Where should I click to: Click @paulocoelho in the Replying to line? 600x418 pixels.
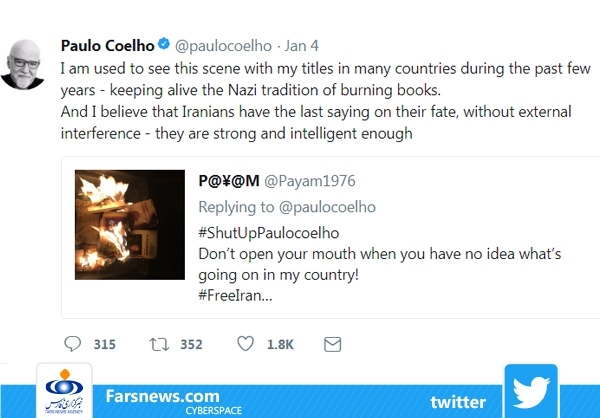point(327,207)
